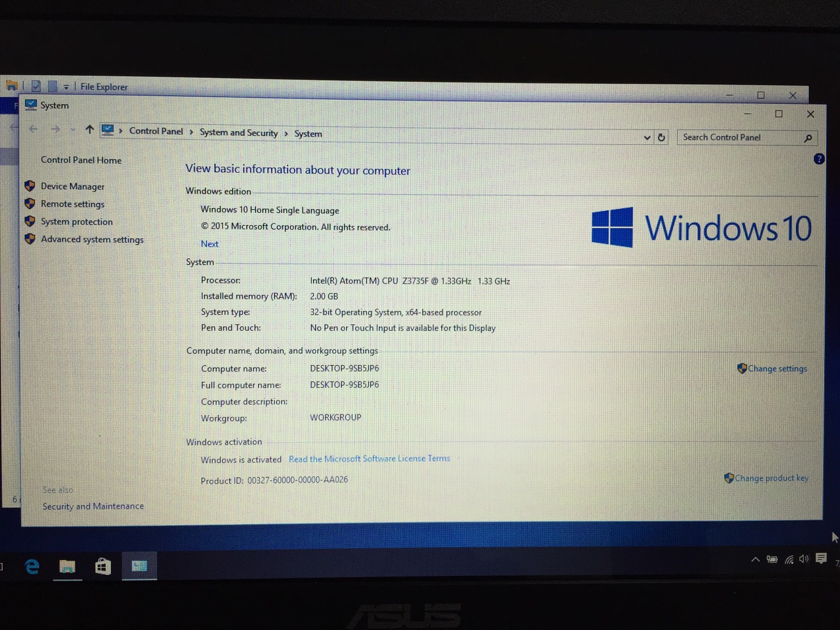Select System and Security in breadcrumb
The height and width of the screenshot is (630, 840).
click(238, 132)
